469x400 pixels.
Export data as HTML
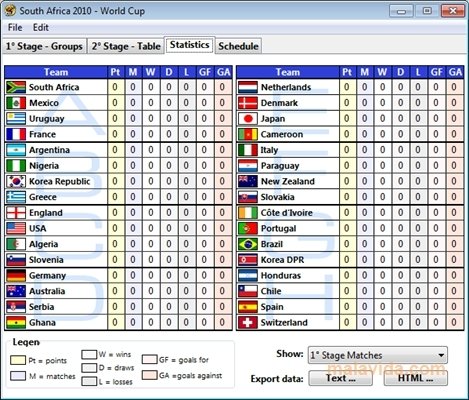(x=416, y=378)
